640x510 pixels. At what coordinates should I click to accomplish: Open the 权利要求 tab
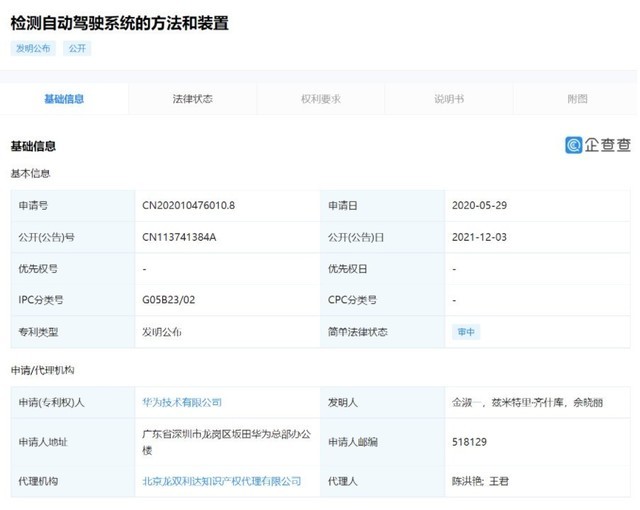320,99
